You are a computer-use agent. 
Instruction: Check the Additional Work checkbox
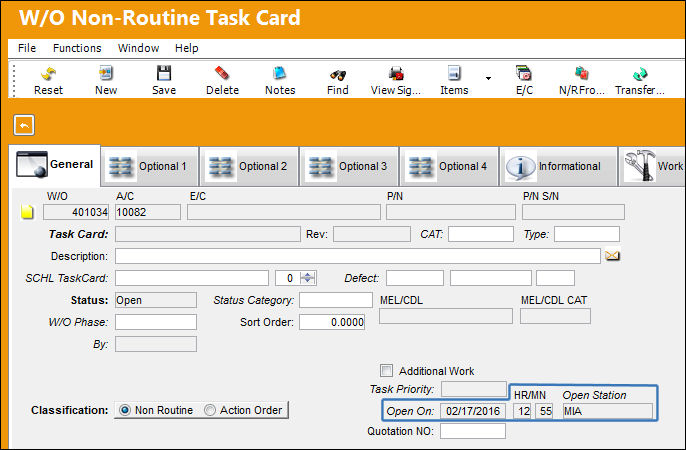coord(386,371)
